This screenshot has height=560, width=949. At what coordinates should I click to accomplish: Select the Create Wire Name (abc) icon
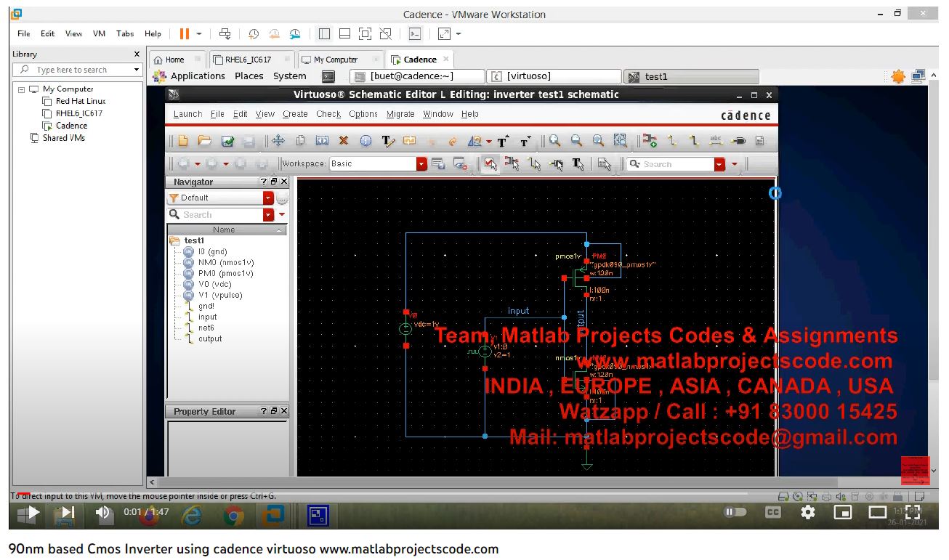(716, 142)
